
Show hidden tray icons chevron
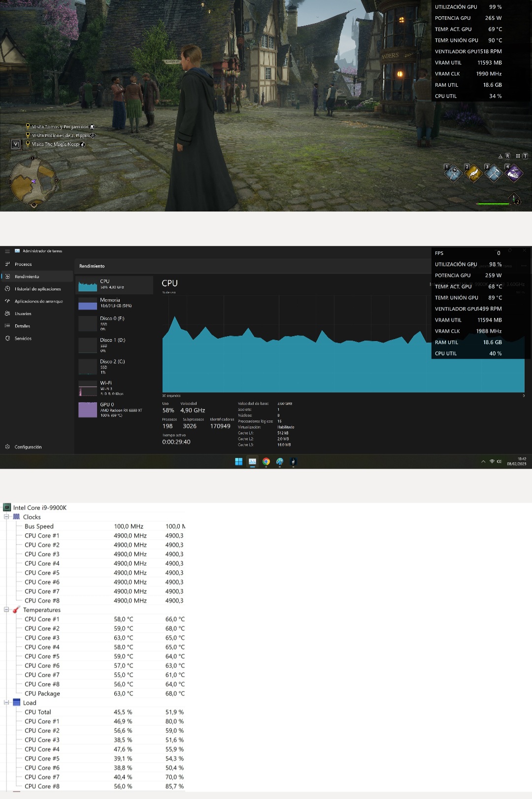tap(483, 462)
